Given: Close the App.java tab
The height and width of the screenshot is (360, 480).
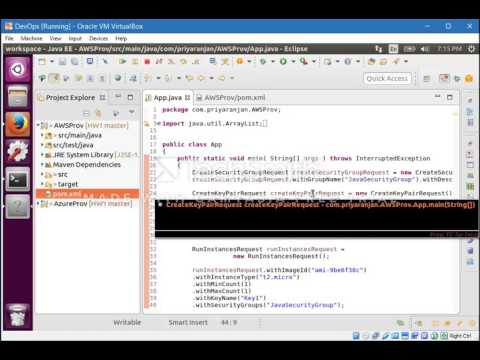Looking at the screenshot, I should click(x=187, y=97).
